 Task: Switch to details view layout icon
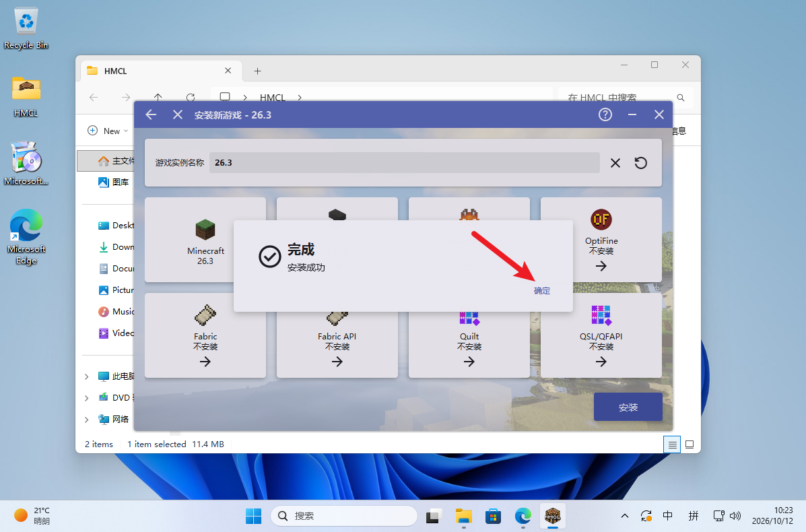[672, 444]
